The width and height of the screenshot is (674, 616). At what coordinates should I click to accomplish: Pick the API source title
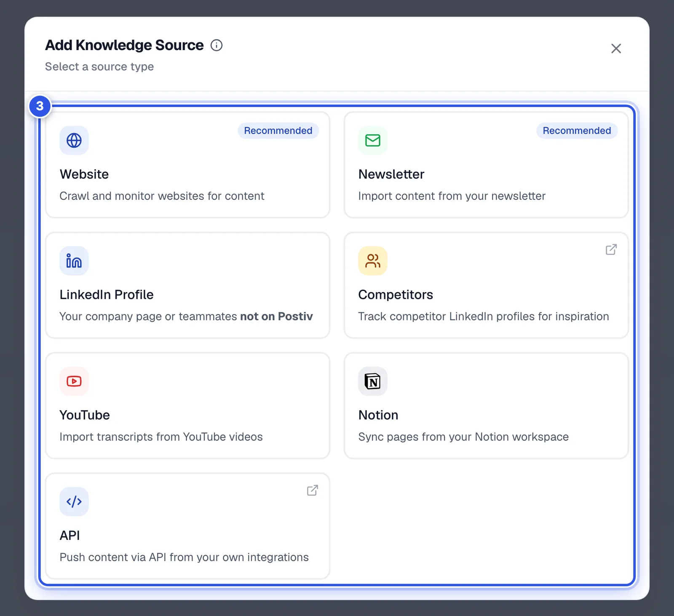click(70, 536)
